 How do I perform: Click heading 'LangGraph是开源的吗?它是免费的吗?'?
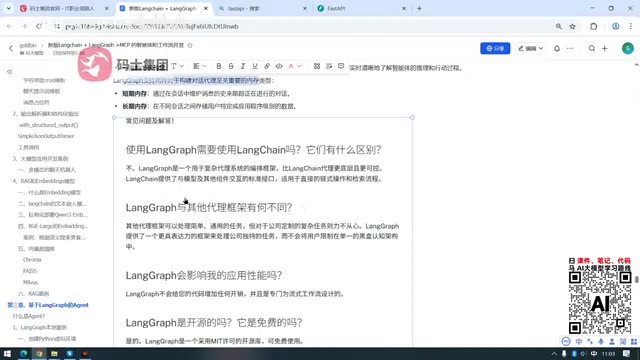pos(214,322)
